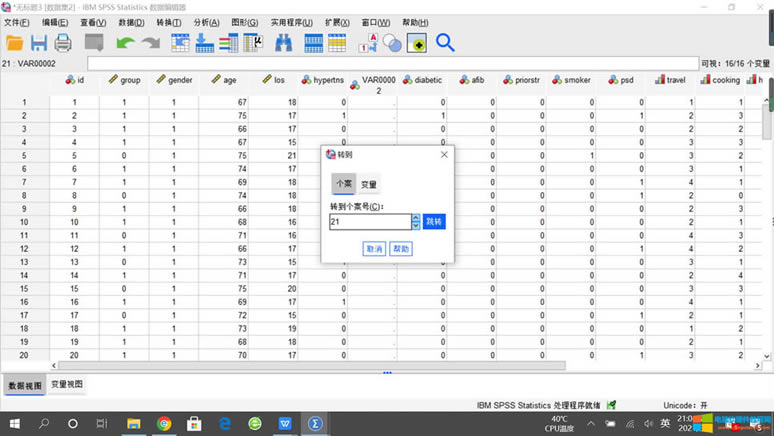Image resolution: width=774 pixels, height=436 pixels.
Task: Increase the case number with up arrow
Action: (416, 218)
